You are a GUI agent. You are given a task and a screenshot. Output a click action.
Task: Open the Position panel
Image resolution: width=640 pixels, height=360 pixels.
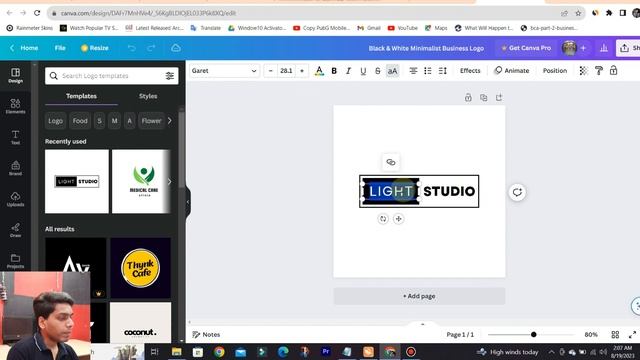(555, 71)
